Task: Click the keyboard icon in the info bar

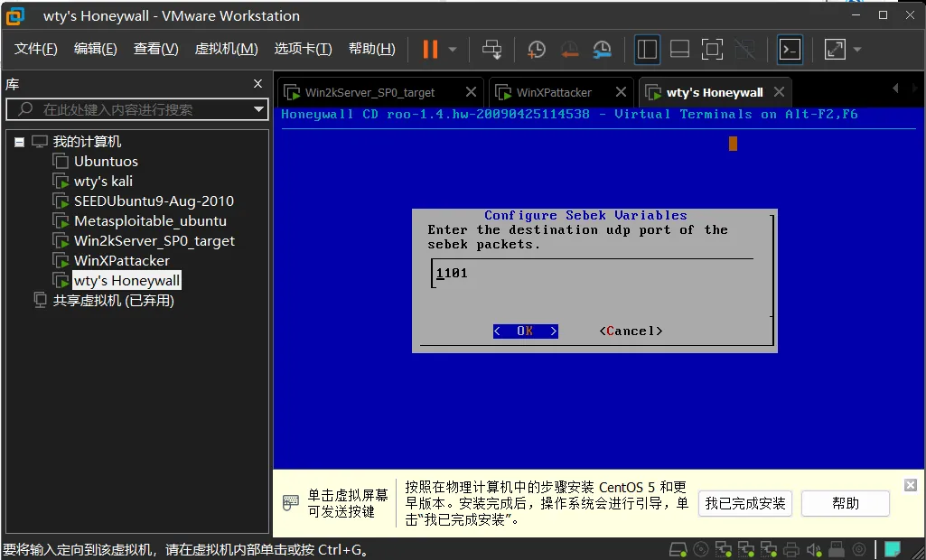Action: click(291, 503)
